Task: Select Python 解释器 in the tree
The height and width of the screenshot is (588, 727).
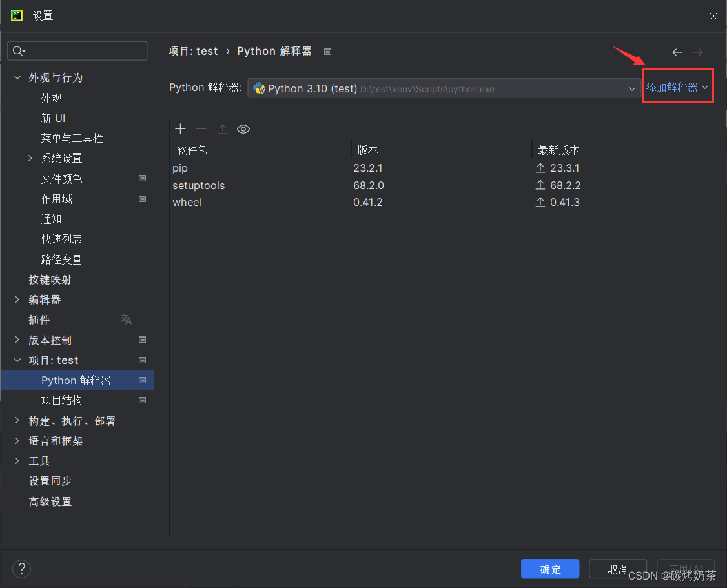Action: (77, 380)
